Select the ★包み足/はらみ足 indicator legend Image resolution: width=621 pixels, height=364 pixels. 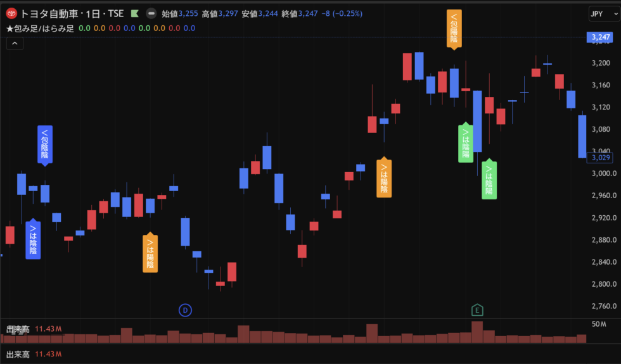point(41,28)
